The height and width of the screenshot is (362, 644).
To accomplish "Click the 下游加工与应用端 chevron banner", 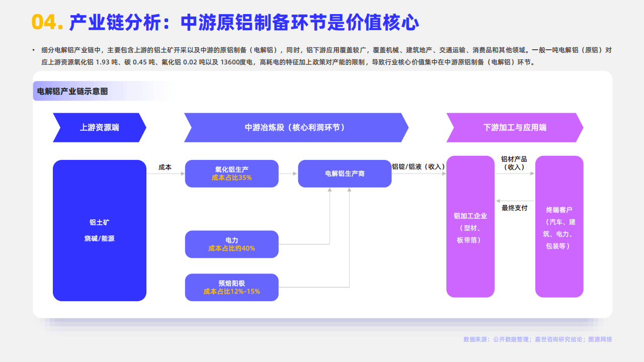I will pyautogui.click(x=514, y=127).
